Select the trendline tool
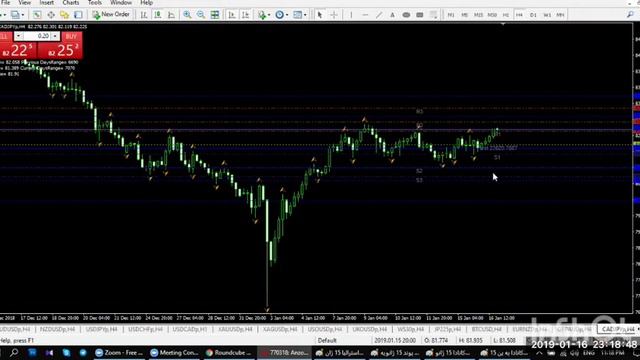The width and height of the screenshot is (640, 360). click(x=379, y=15)
